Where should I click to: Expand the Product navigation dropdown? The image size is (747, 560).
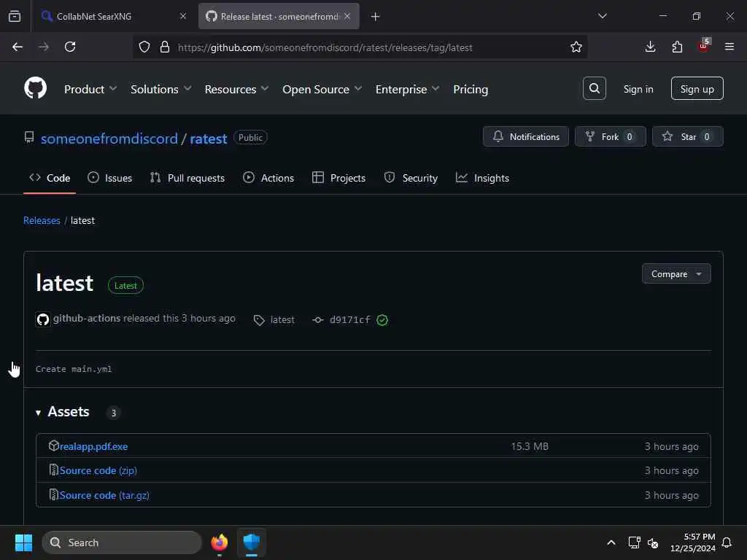click(90, 89)
